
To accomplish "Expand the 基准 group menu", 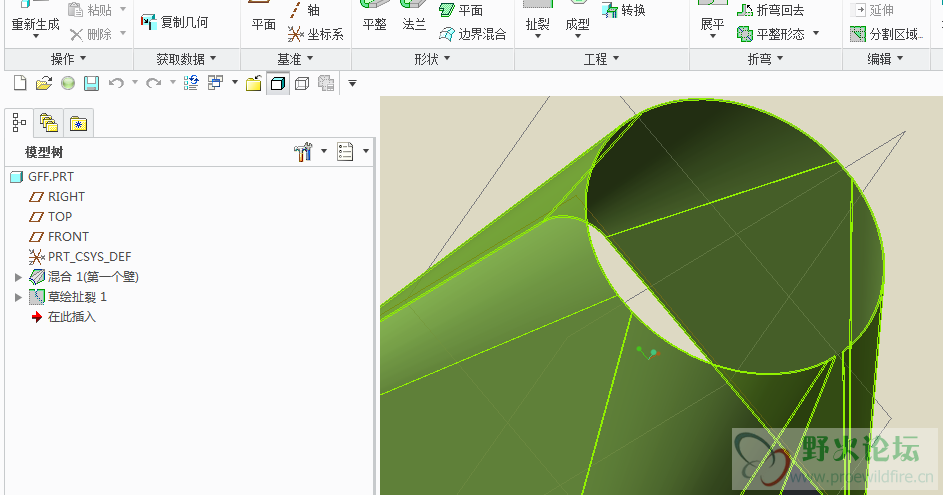I will click(x=295, y=59).
